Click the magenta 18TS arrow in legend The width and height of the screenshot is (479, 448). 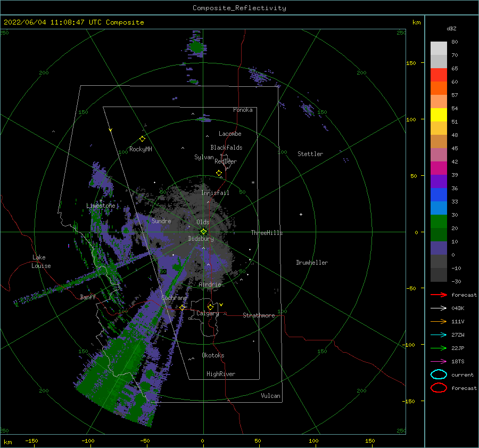[x=439, y=362]
